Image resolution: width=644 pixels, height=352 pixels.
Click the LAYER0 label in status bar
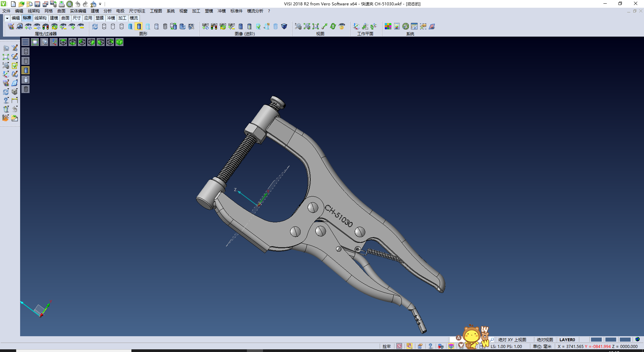click(x=567, y=340)
